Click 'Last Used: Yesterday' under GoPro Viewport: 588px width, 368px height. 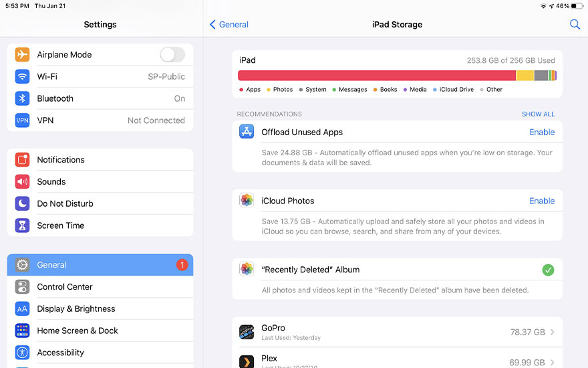291,338
